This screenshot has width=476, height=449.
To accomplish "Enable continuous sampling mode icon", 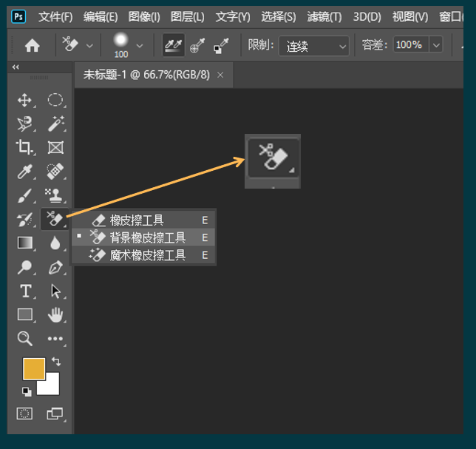I will pos(174,46).
